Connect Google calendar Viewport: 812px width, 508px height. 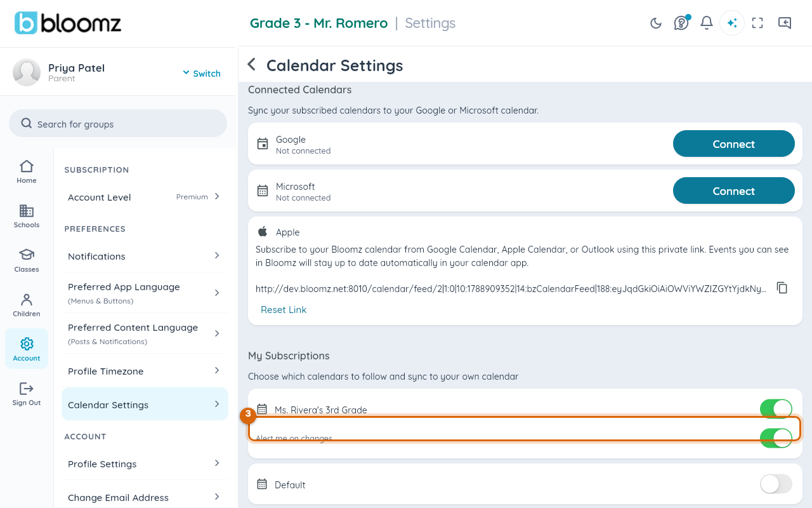pos(733,144)
